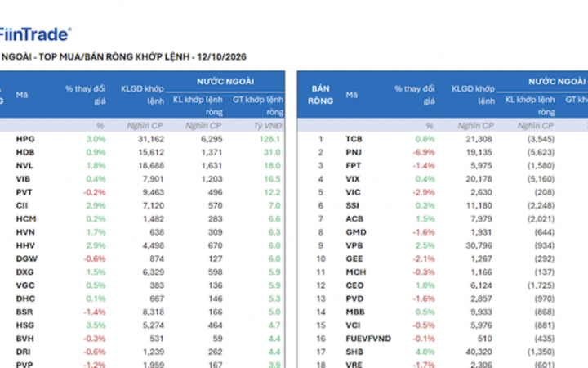Select the TCB ticker cell
This screenshot has width=588, height=368.
[x=354, y=139]
